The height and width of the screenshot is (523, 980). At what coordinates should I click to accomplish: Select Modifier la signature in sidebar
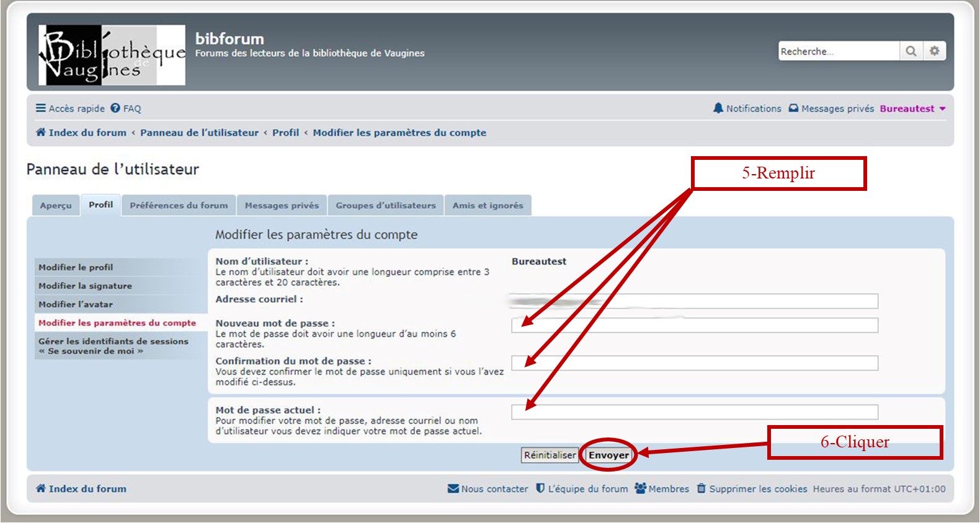(85, 286)
